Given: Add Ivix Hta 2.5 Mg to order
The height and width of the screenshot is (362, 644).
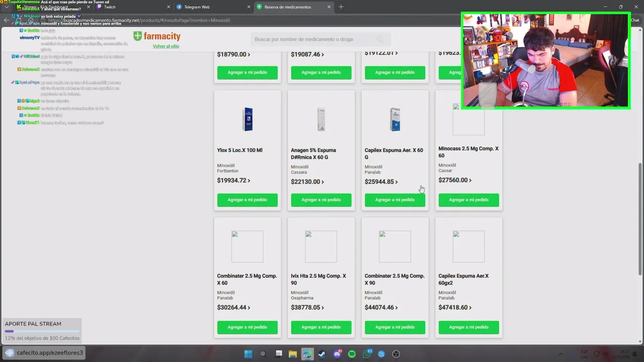Looking at the screenshot, I should (x=321, y=327).
